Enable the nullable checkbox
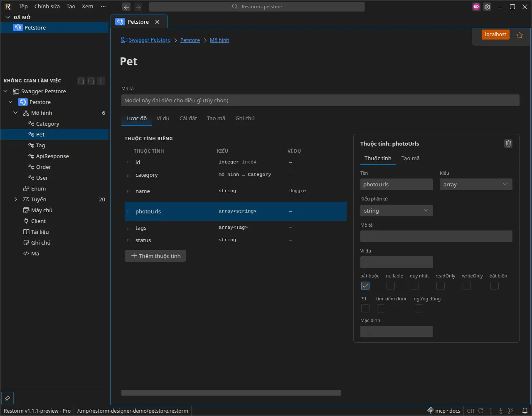The height and width of the screenshot is (416, 532). pos(391,286)
